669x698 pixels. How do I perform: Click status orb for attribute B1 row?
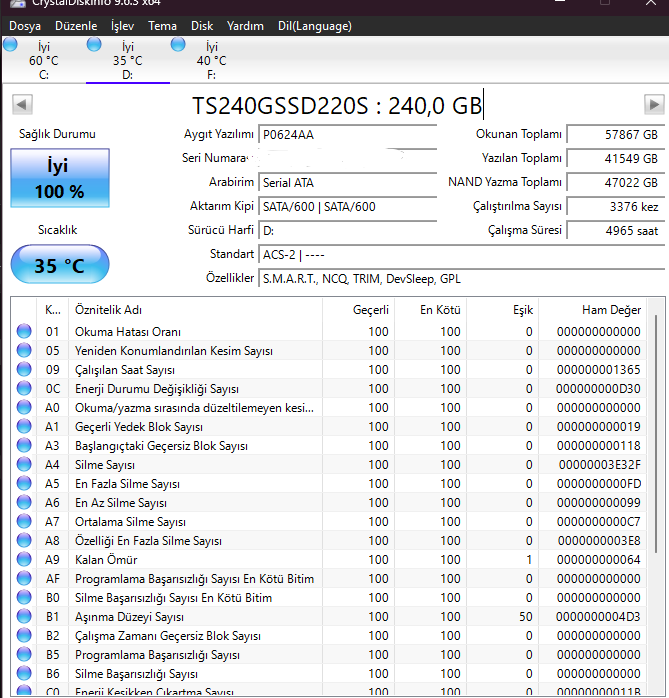click(24, 616)
